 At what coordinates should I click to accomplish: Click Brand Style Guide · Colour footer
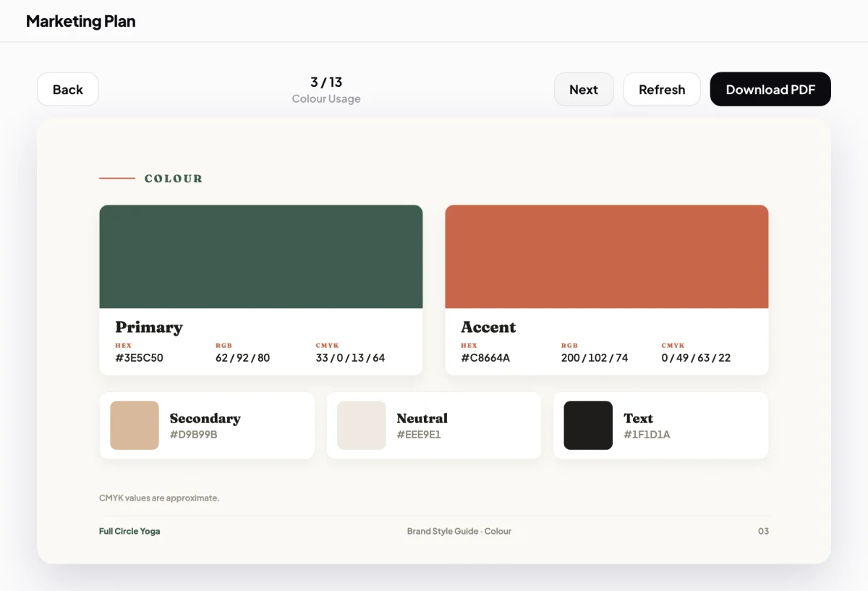[x=459, y=531]
